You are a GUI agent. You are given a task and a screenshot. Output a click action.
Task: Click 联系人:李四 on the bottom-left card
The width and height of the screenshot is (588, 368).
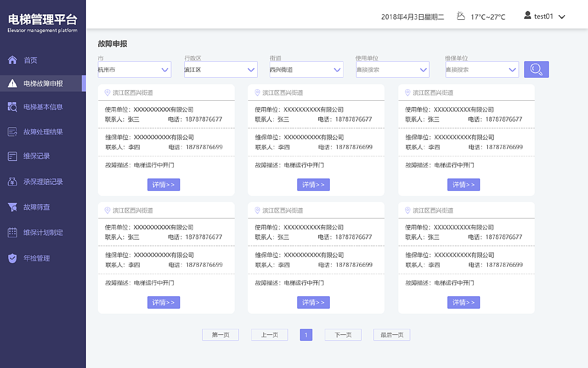point(123,265)
